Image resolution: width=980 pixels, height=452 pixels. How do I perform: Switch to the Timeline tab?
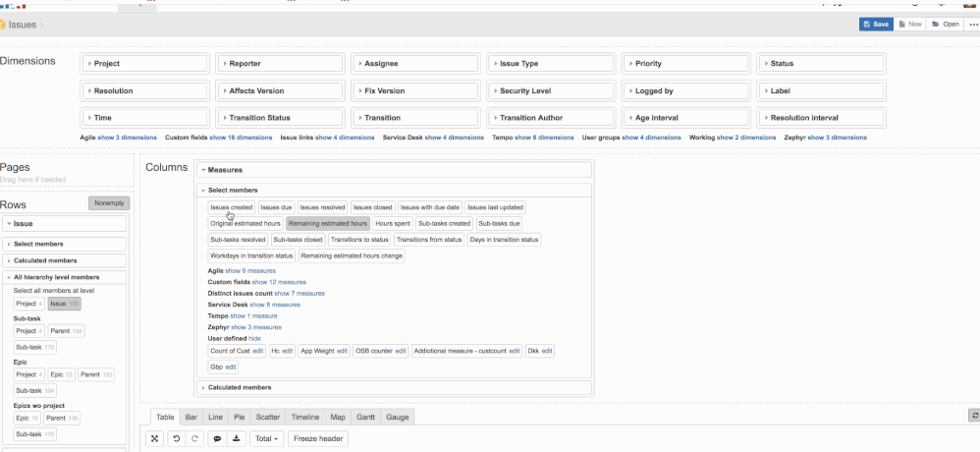305,417
